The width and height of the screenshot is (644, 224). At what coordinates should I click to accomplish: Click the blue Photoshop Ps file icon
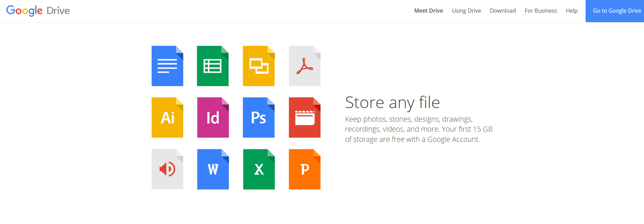click(259, 118)
